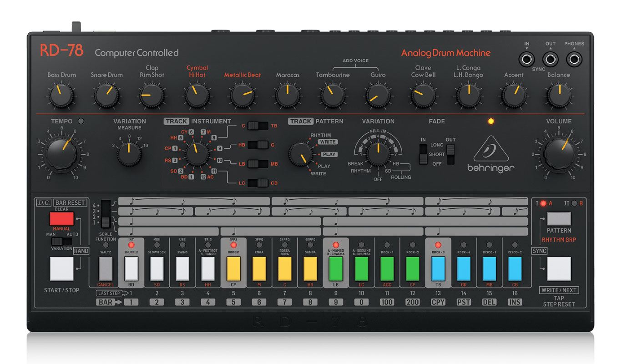Click the Track Pattern mode knob

tap(301, 154)
